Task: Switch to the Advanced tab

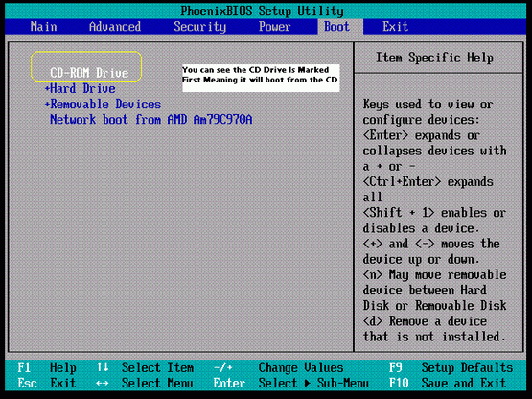Action: [115, 27]
